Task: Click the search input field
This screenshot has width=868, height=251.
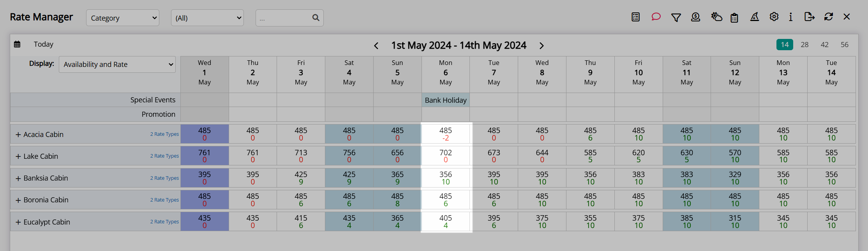Action: [x=284, y=18]
